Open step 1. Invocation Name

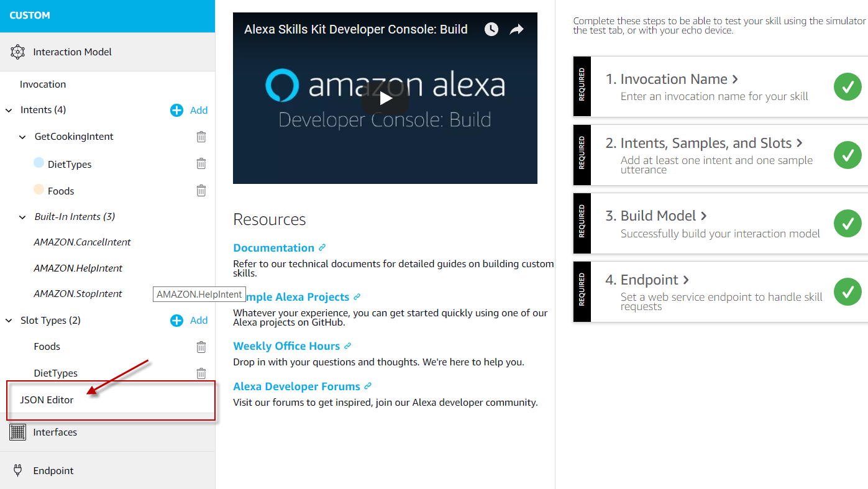click(672, 80)
